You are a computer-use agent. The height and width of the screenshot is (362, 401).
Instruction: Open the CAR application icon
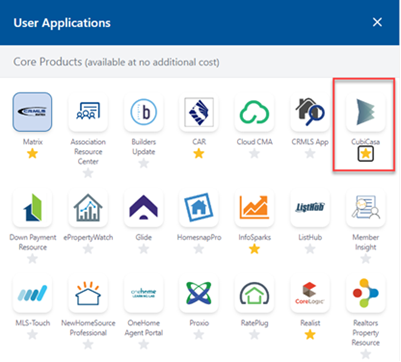[199, 112]
